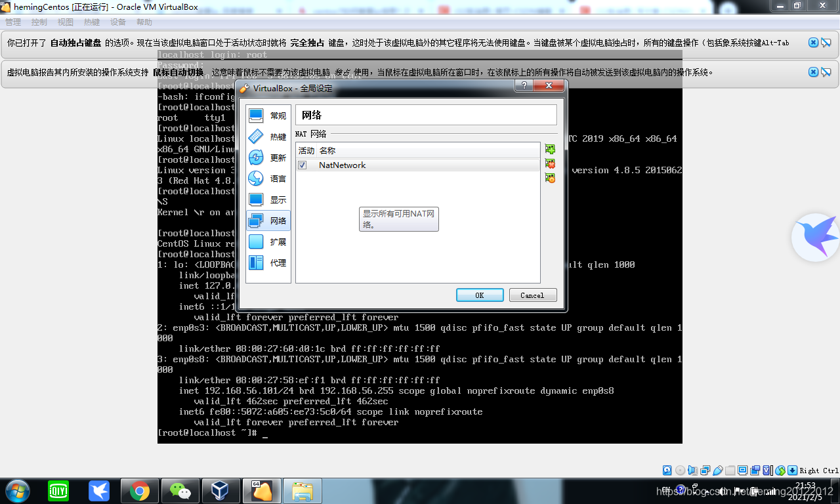This screenshot has height=504, width=840.
Task: Toggle the NatNetwork active checkbox
Action: [302, 165]
